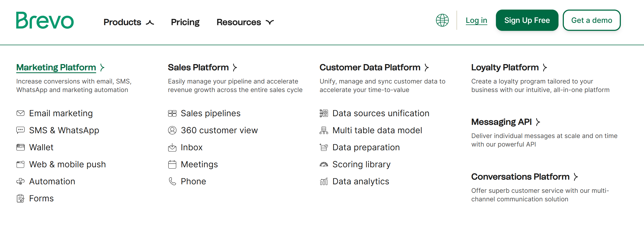Click 'Deliver individual messages at scale' description
Image resolution: width=644 pixels, height=225 pixels.
[544, 140]
